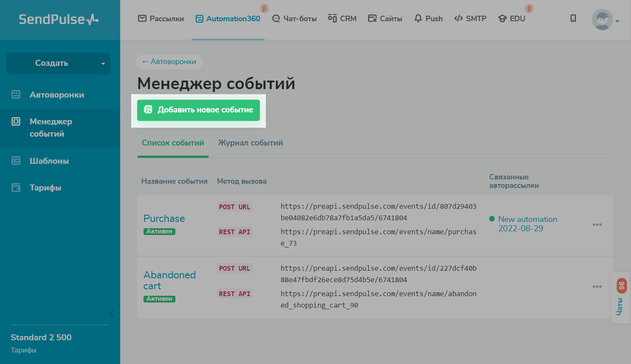Click the Создать button
631x364 pixels.
tap(51, 63)
